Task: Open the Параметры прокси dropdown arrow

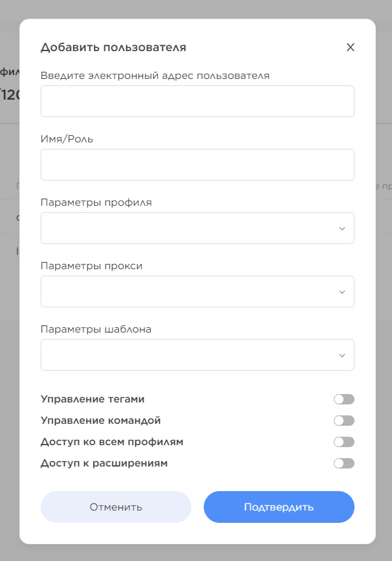Action: pos(342,292)
